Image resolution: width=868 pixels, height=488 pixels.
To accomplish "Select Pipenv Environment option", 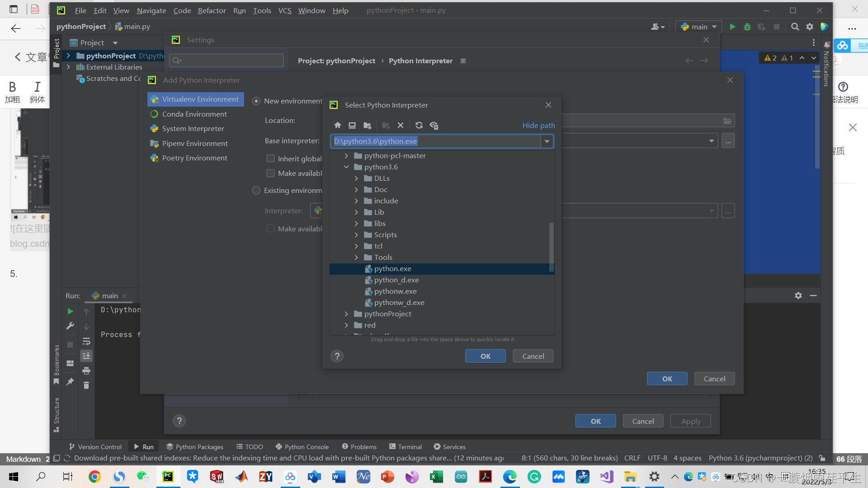I will 195,143.
